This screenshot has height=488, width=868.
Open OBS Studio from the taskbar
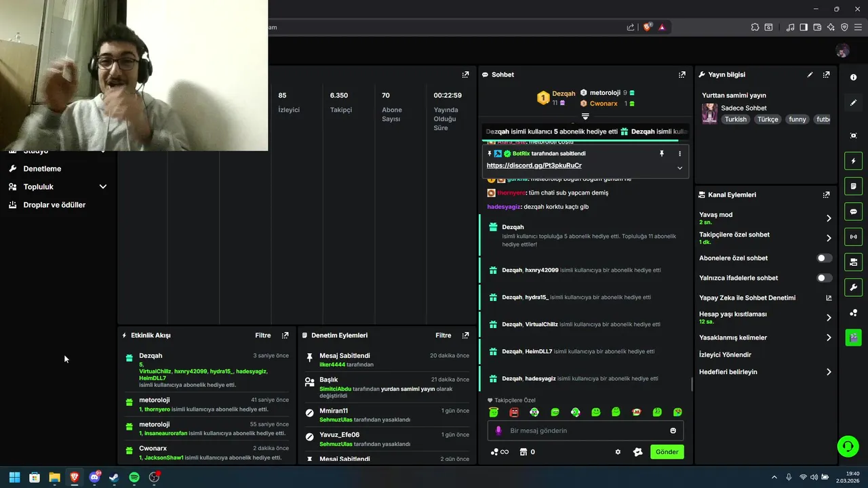(x=154, y=477)
